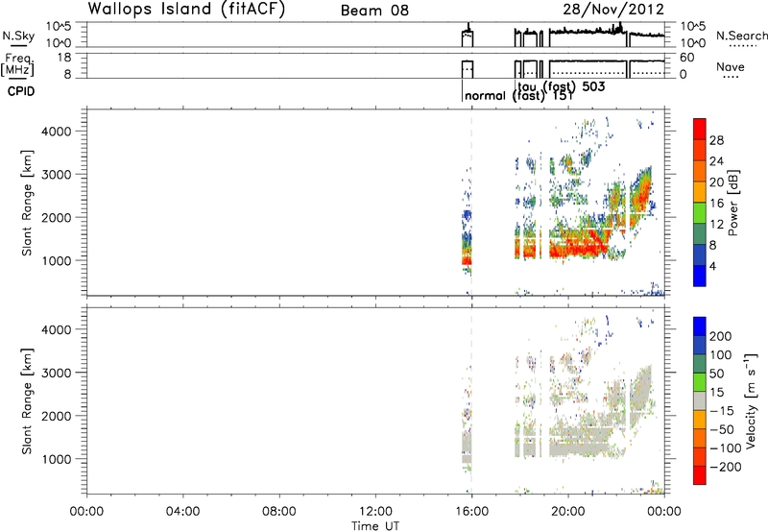Click the '4000' tick on power panel
The width and height of the screenshot is (768, 532).
click(57, 132)
